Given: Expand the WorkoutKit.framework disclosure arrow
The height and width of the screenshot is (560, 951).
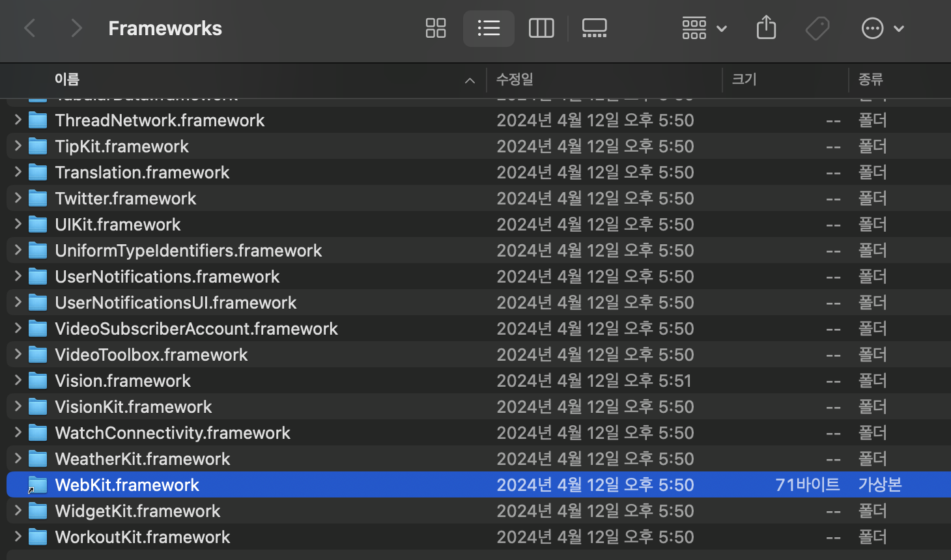Looking at the screenshot, I should 18,536.
